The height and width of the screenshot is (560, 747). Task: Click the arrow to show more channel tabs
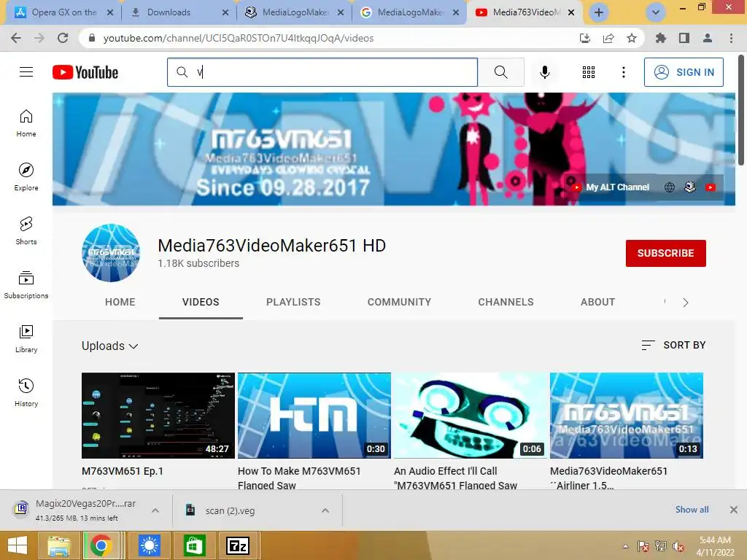686,303
